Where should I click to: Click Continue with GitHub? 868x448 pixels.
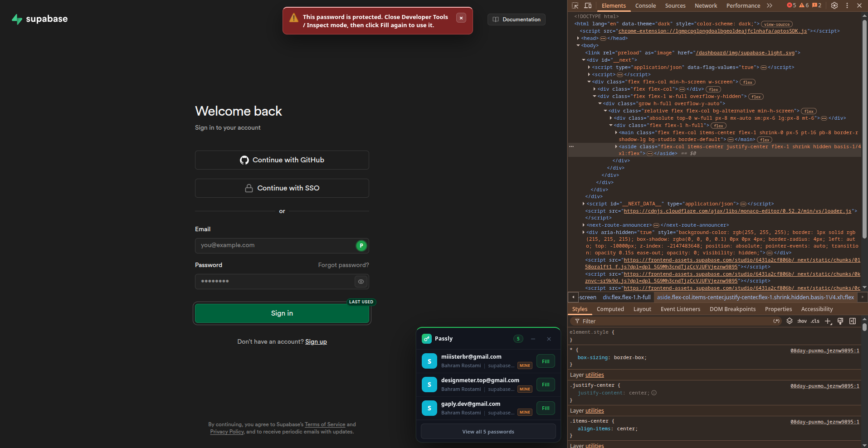282,160
